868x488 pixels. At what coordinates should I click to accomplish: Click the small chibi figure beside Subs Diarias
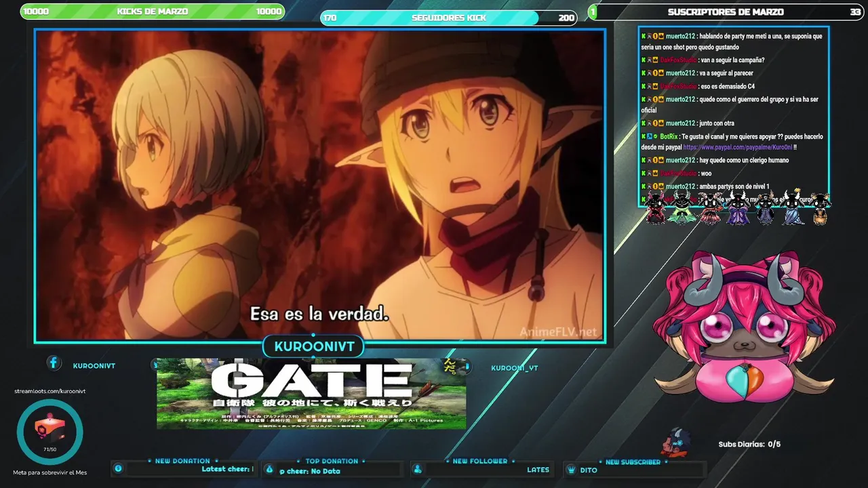[x=675, y=442]
